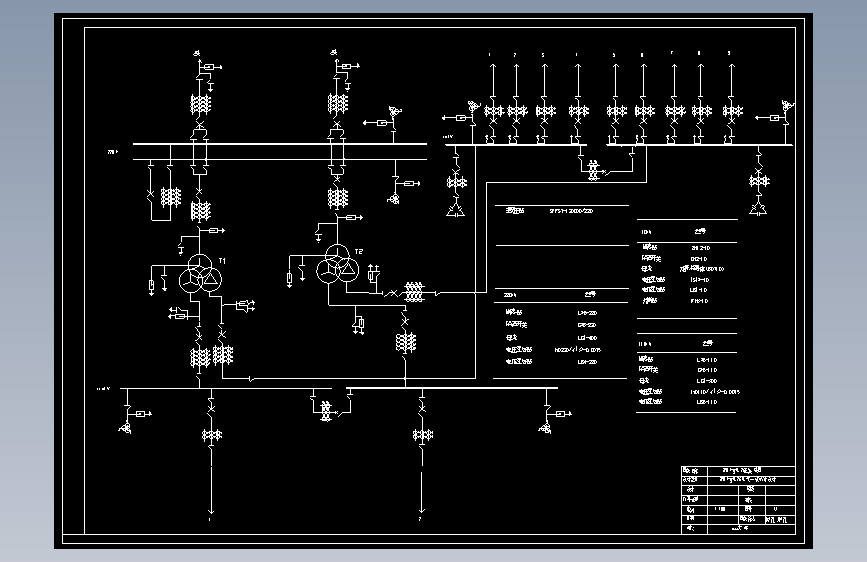Click the "T2" transformer label
Image resolution: width=867 pixels, height=562 pixels.
(359, 252)
